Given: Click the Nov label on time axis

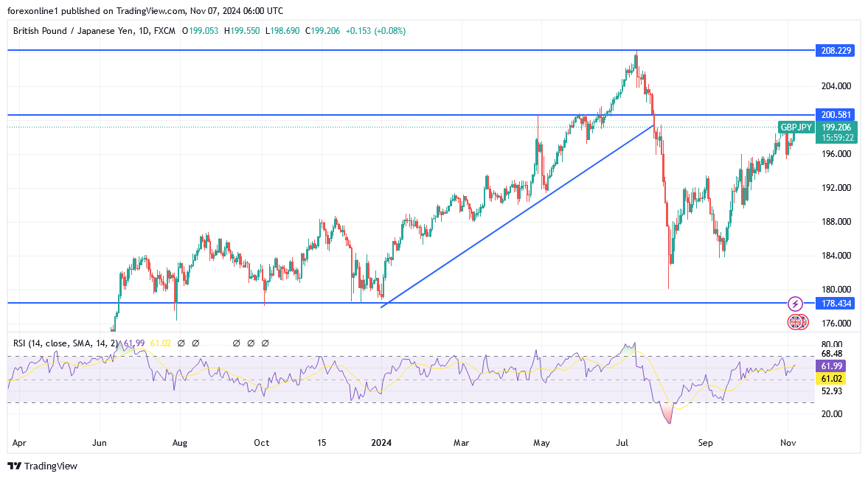Looking at the screenshot, I should click(788, 443).
